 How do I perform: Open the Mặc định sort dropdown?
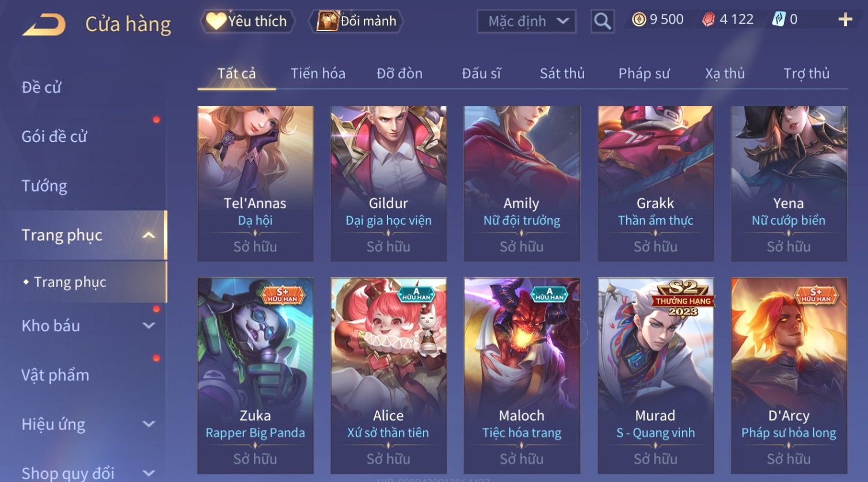pos(527,21)
